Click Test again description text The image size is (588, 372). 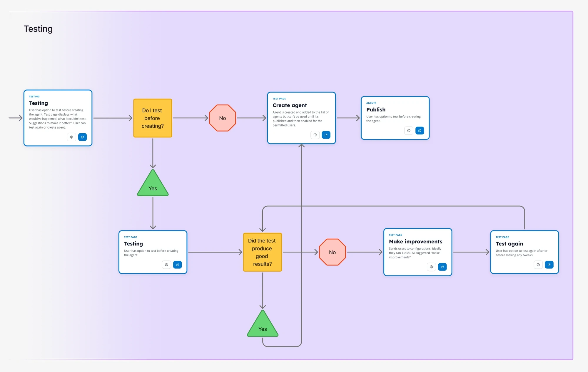point(522,253)
